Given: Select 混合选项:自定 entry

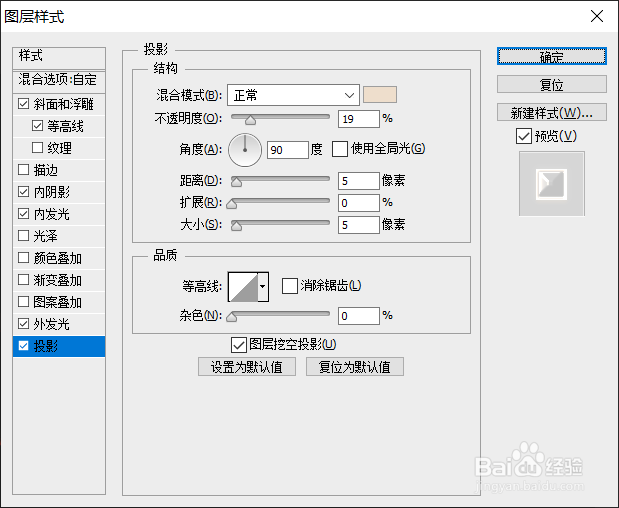Looking at the screenshot, I should (59, 80).
